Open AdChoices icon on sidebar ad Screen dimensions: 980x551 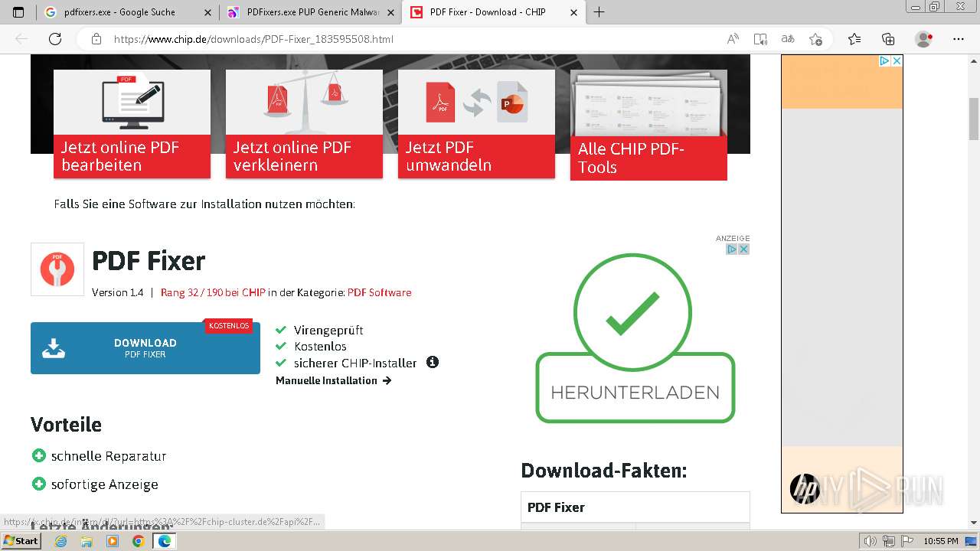pos(884,60)
